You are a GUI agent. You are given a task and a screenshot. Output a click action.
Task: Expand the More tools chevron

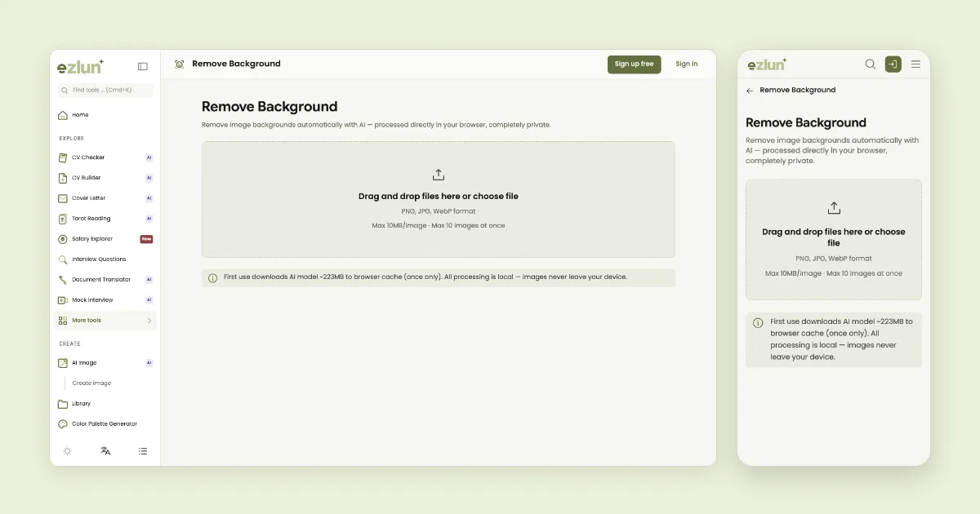point(149,321)
